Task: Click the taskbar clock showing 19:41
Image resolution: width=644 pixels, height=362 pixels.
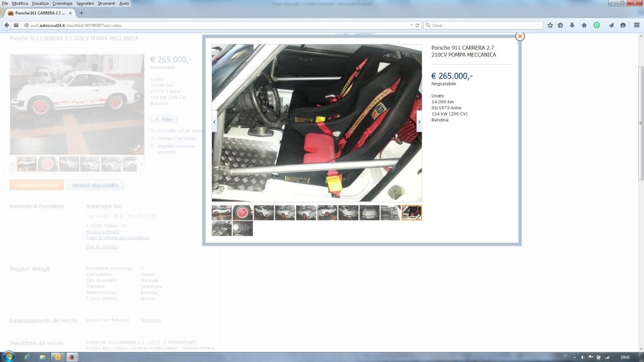Action: pos(625,357)
